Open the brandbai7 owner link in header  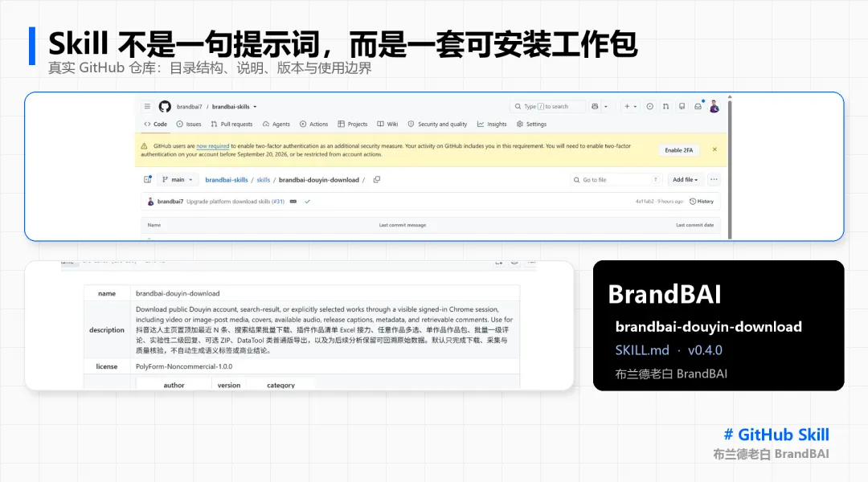190,107
